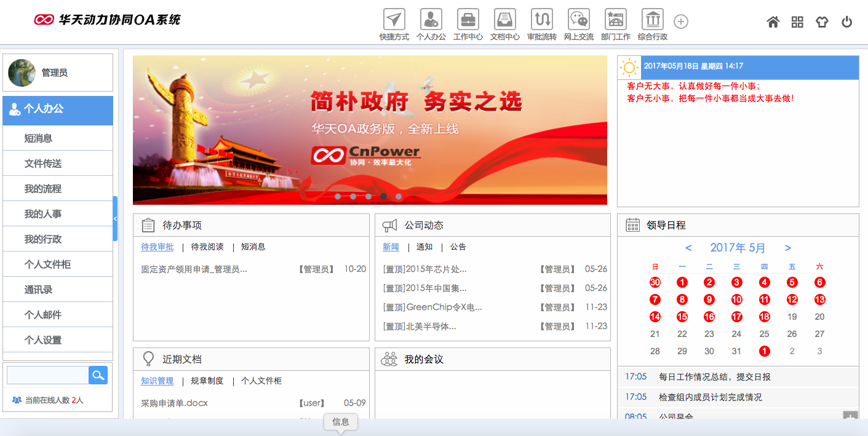Open the 工作中心 briefcase icon
The width and height of the screenshot is (868, 436).
click(468, 20)
